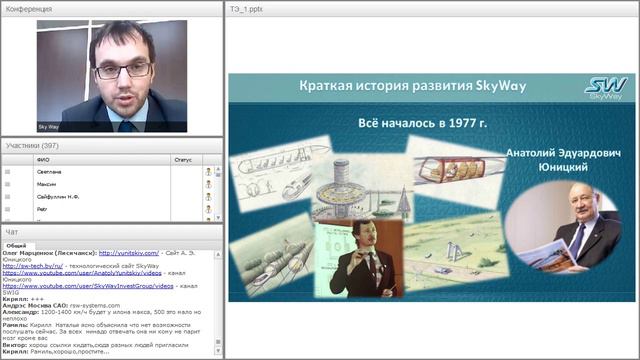Click the photo of man in dark suit presenting

pyautogui.click(x=359, y=259)
